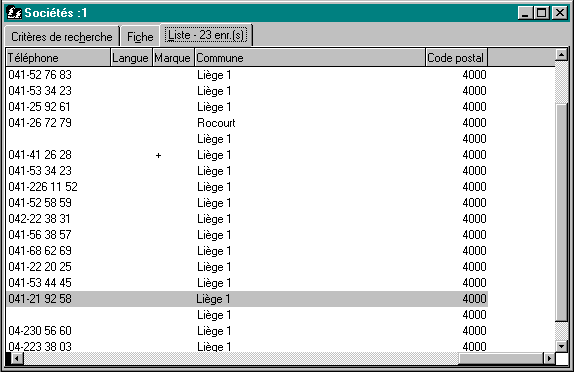Screen dimensions: 574x372
Task: Select the row with phone 04-223 38 03
Action: 247,346
